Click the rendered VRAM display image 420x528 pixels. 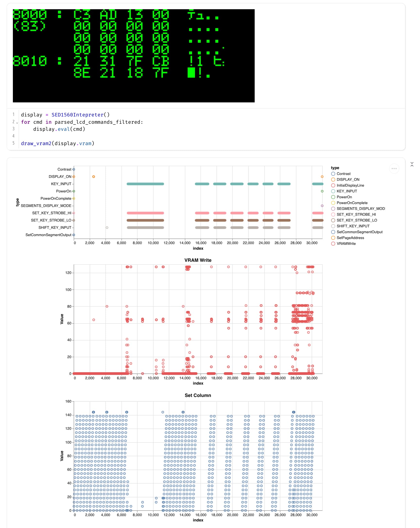tap(134, 56)
